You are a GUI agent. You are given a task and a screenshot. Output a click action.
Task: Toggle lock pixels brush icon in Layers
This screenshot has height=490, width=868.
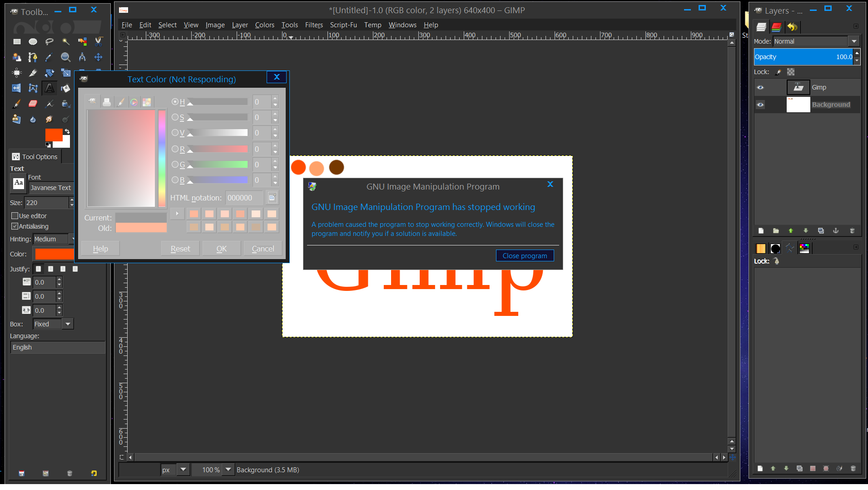pyautogui.click(x=778, y=72)
